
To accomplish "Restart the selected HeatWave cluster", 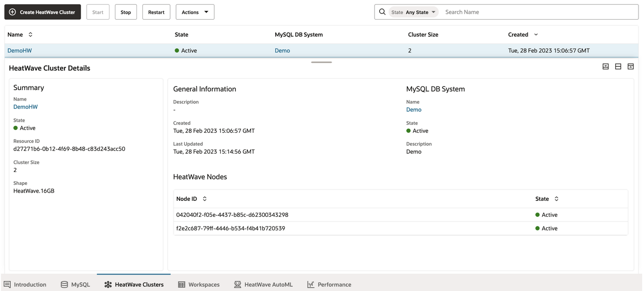I will (x=156, y=12).
